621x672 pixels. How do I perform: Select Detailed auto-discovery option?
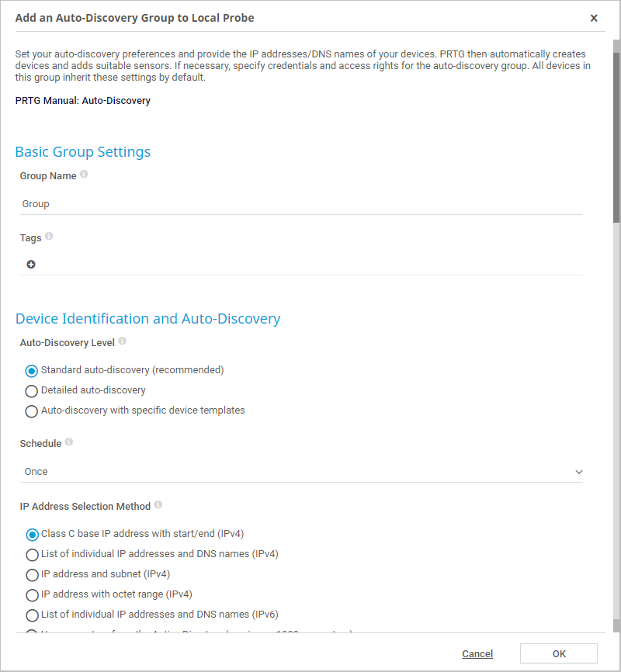pos(32,391)
